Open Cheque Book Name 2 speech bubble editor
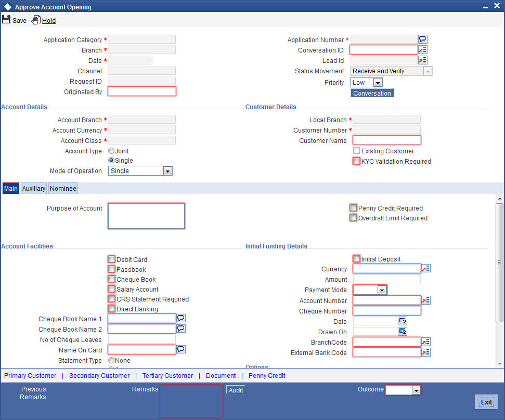 click(x=181, y=329)
